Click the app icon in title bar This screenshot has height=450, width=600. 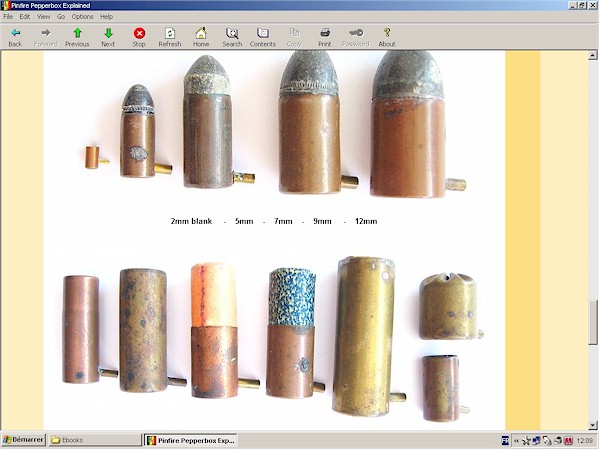click(x=5, y=5)
